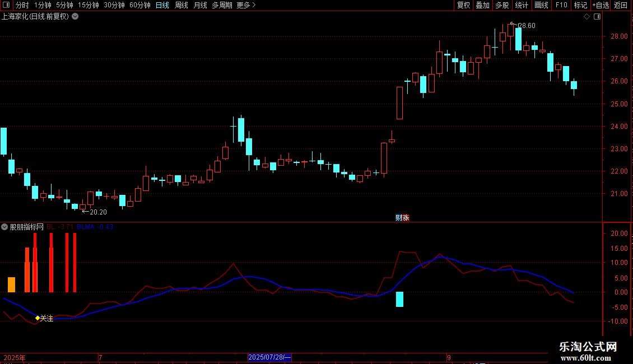The image size is (633, 364).
Task: Select the 5分钟 period
Action: 64,5
